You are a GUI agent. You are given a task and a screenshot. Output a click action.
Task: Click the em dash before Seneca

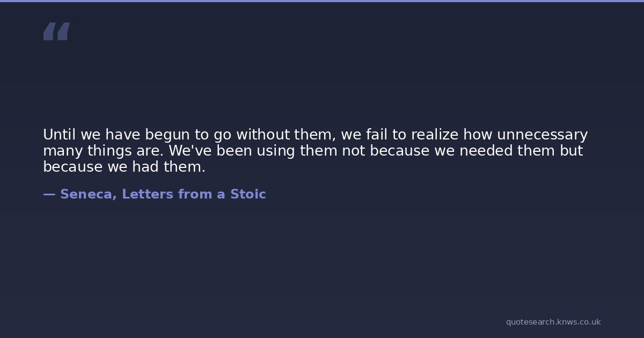[49, 194]
